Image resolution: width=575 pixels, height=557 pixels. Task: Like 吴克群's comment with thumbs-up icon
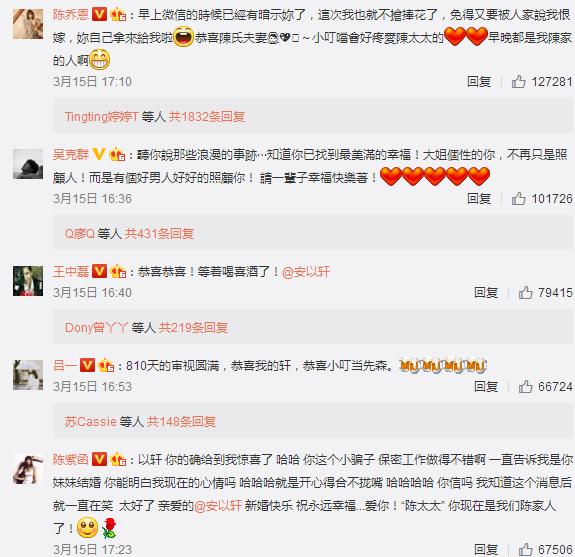[519, 199]
